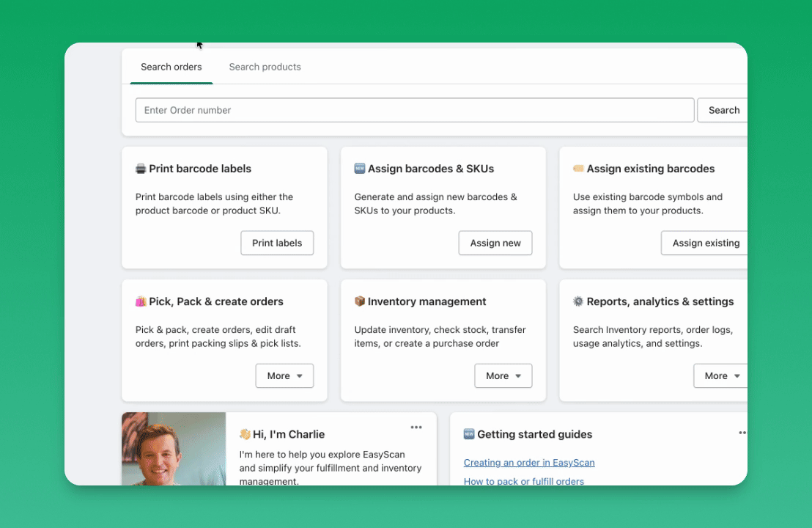Click the printer icon beside Print barcode labels

click(x=141, y=169)
